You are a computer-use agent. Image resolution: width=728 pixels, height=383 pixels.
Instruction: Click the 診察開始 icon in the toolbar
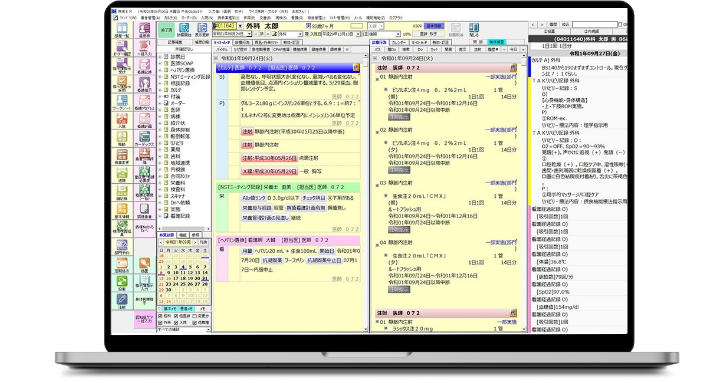tap(184, 29)
